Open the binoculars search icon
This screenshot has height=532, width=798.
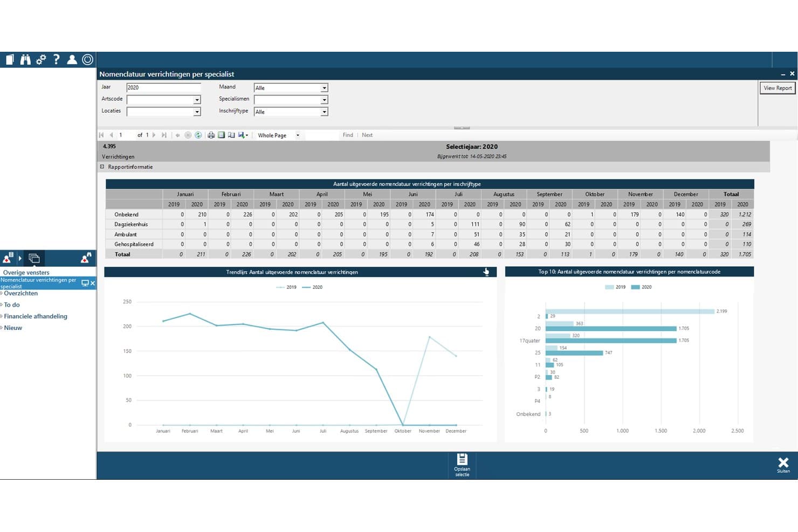[25, 59]
